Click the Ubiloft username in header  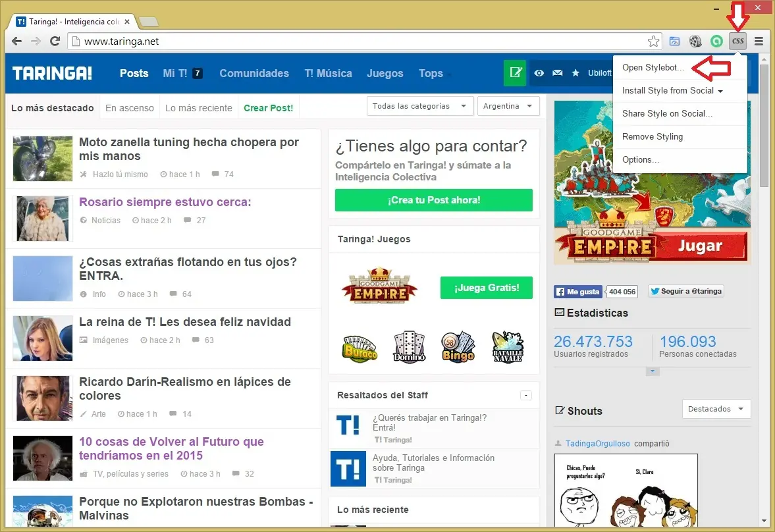pyautogui.click(x=600, y=72)
